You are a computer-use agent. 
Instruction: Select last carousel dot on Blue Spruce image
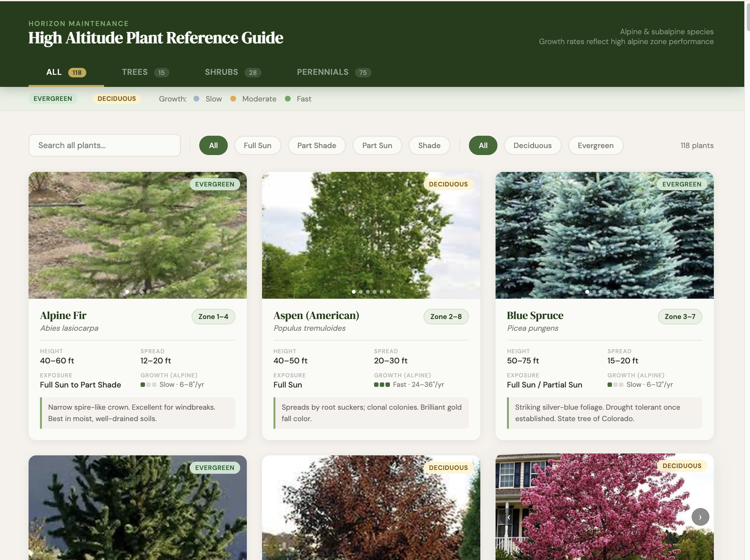(x=622, y=291)
